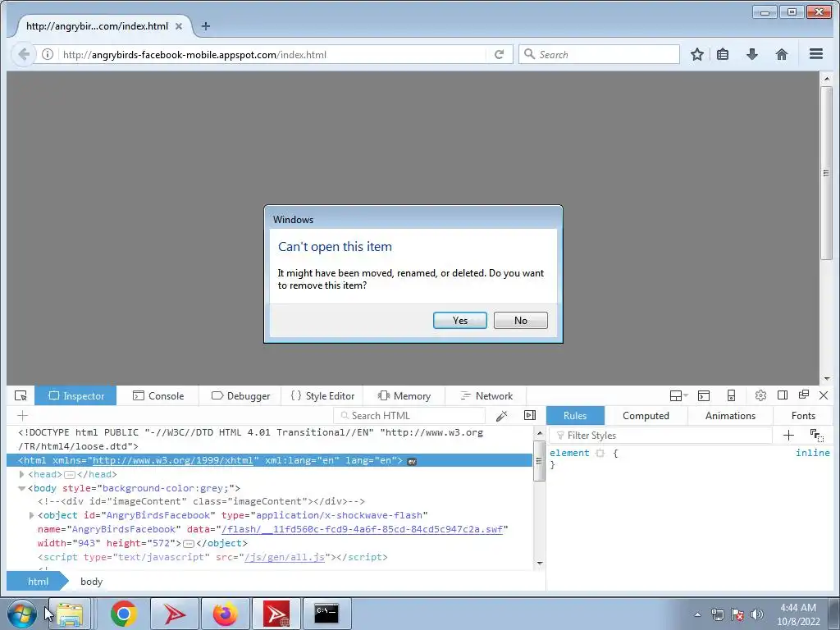Viewport: 840px width, 630px height.
Task: Click No in the Windows dialog
Action: coord(521,321)
